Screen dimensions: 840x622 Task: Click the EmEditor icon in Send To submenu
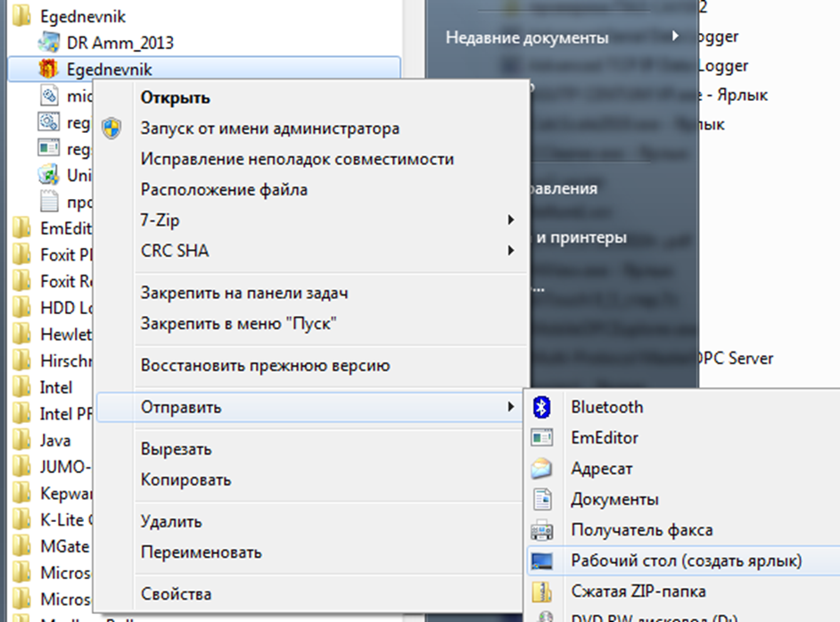pos(541,438)
